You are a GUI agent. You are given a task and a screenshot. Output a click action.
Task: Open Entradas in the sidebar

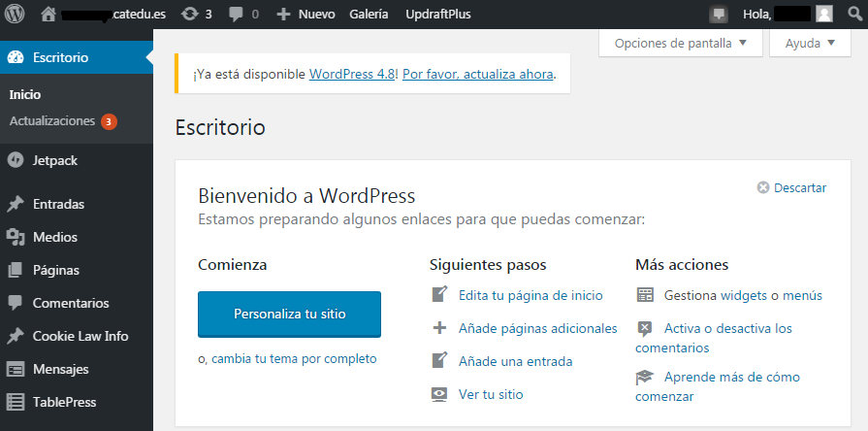77,205
